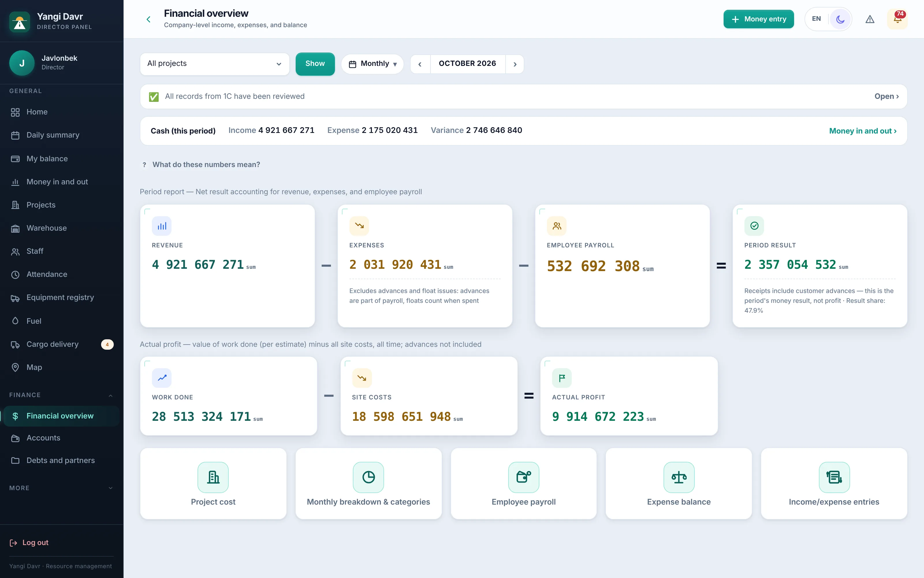Screen dimensions: 924x578
Task: Click the Show button
Action: (x=315, y=64)
